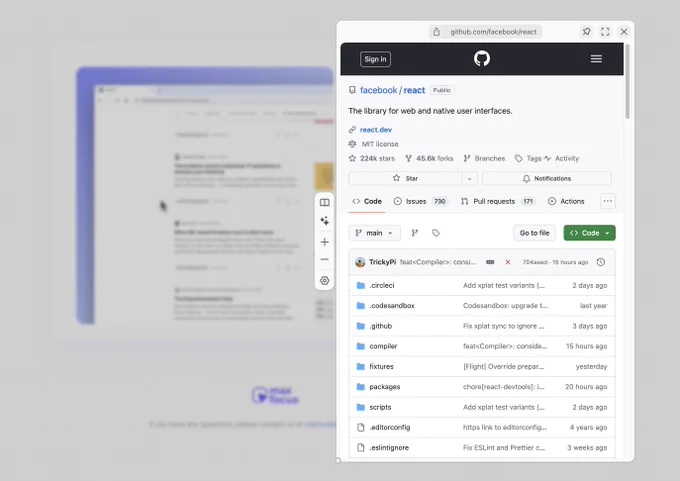Click the popup's vertical scrollbar thumb
This screenshot has width=680, height=481.
click(x=627, y=81)
